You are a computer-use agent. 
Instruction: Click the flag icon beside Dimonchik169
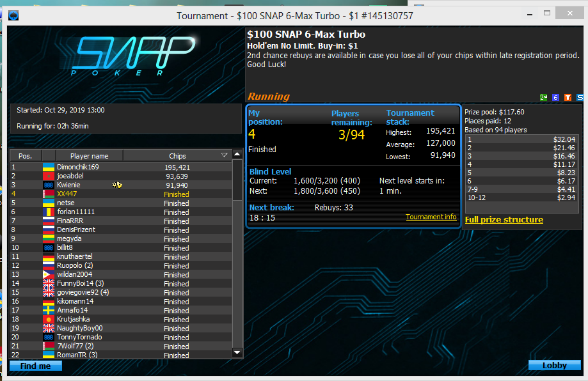click(49, 167)
